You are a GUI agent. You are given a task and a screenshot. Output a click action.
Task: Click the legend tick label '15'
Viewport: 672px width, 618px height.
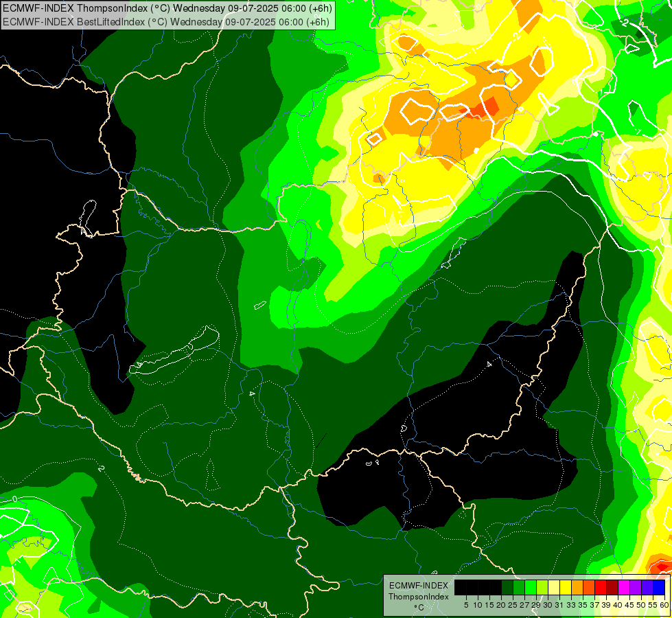click(x=490, y=605)
